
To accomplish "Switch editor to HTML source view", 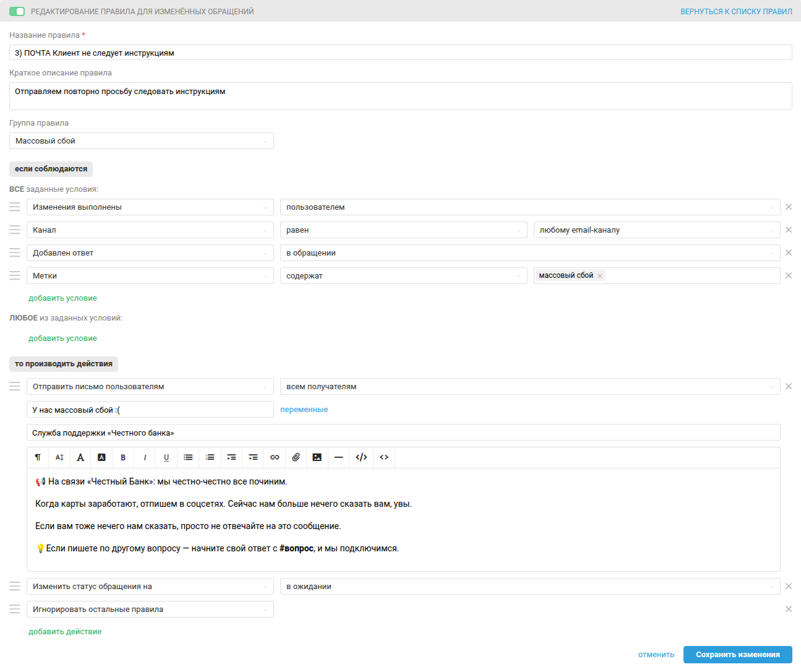I will pos(384,457).
